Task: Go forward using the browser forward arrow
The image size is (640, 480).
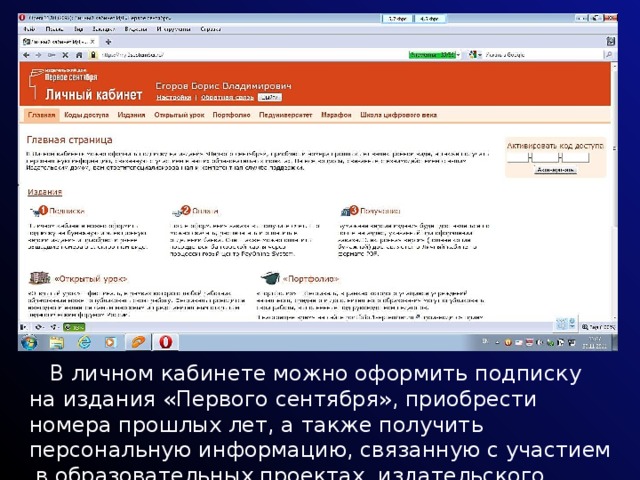Action: point(38,55)
